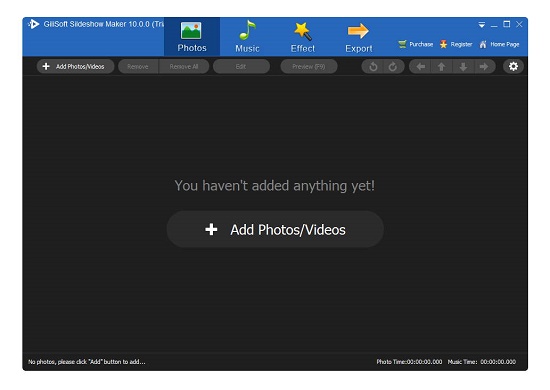Click the Music Time status readout
The width and height of the screenshot is (550, 390).
point(482,362)
